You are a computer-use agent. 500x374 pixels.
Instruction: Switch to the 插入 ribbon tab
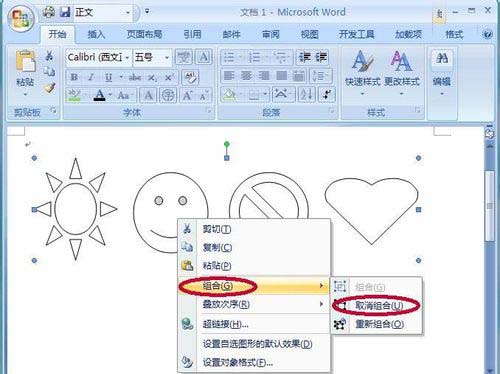click(x=96, y=34)
